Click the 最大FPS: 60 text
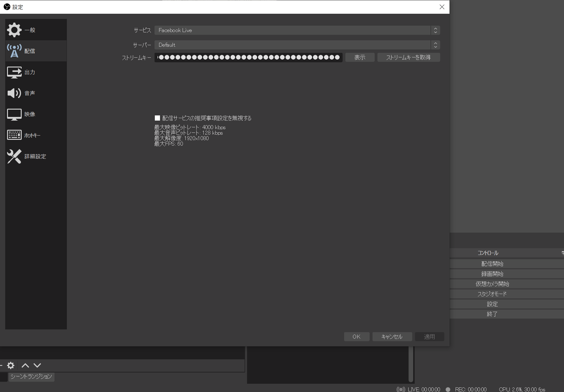Screen dimensions: 564x392 click(x=169, y=144)
